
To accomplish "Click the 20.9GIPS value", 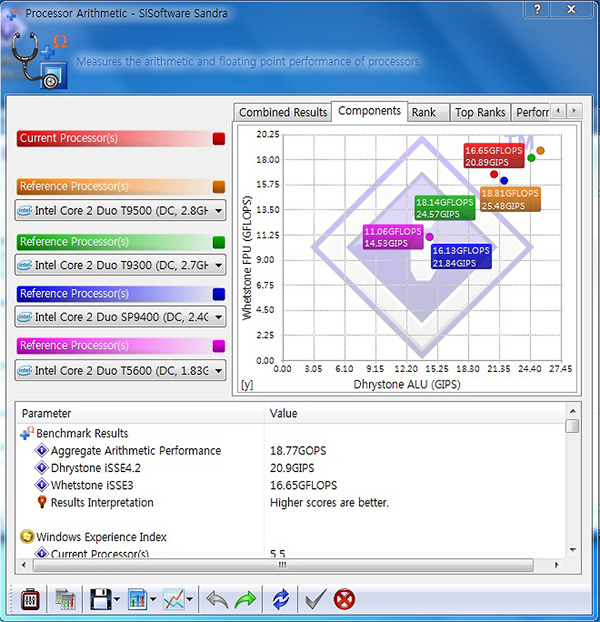I will (x=292, y=468).
